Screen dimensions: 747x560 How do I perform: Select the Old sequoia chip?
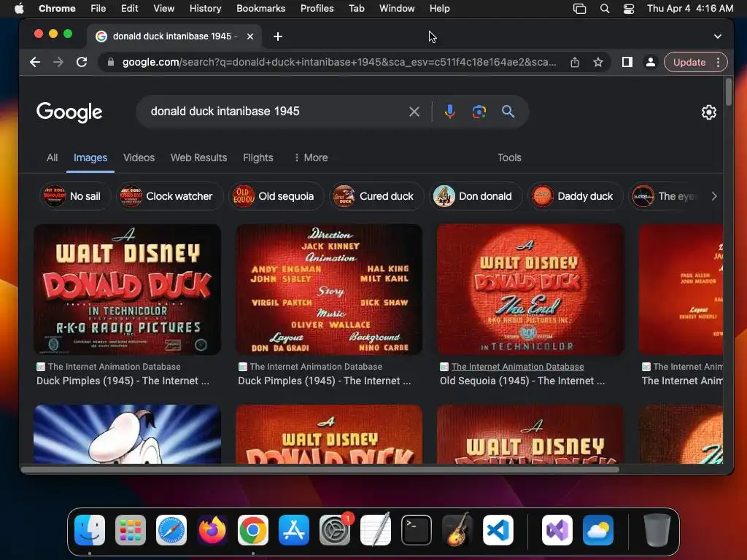pos(276,196)
